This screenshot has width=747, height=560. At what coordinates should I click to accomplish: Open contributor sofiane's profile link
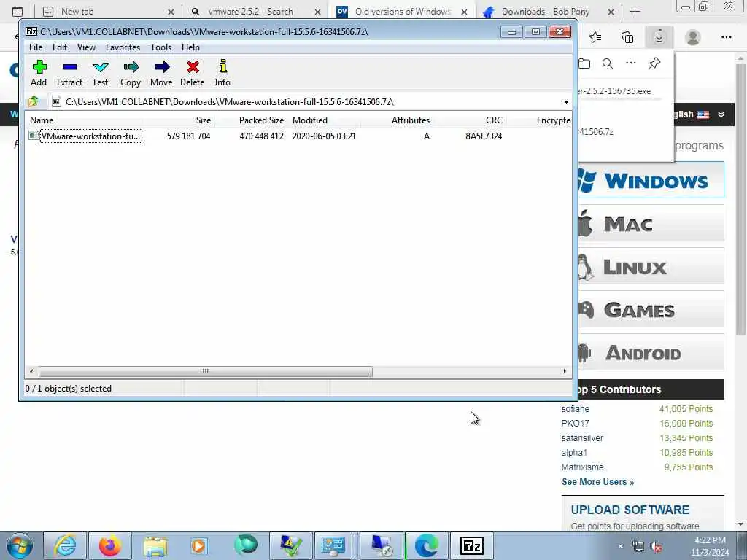click(575, 409)
